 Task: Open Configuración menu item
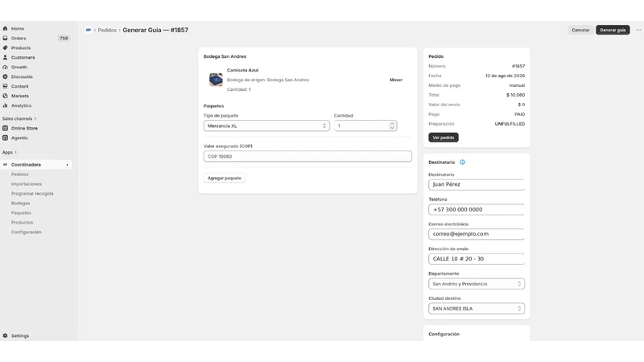click(x=27, y=232)
